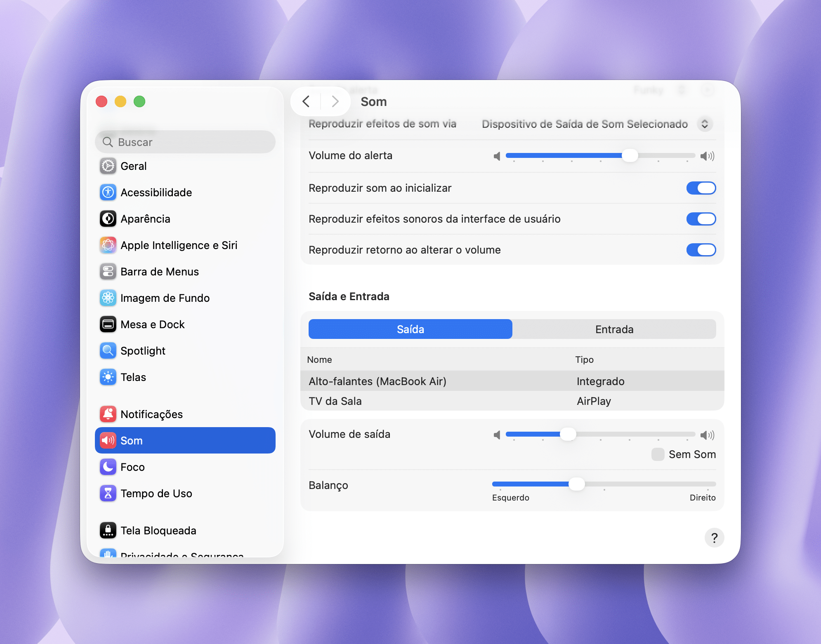Select the Barra de Menus icon
This screenshot has height=644, width=821.
(x=108, y=272)
